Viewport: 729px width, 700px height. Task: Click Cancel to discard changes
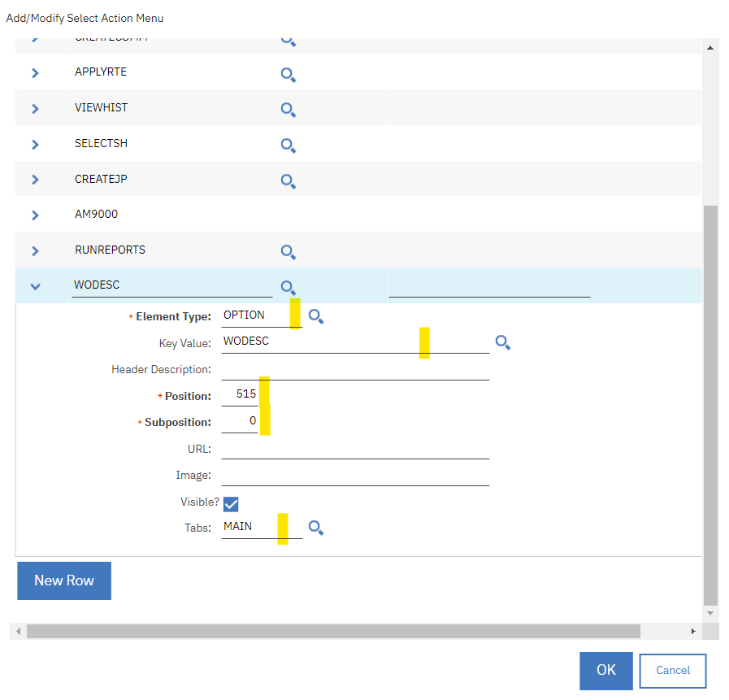point(673,670)
